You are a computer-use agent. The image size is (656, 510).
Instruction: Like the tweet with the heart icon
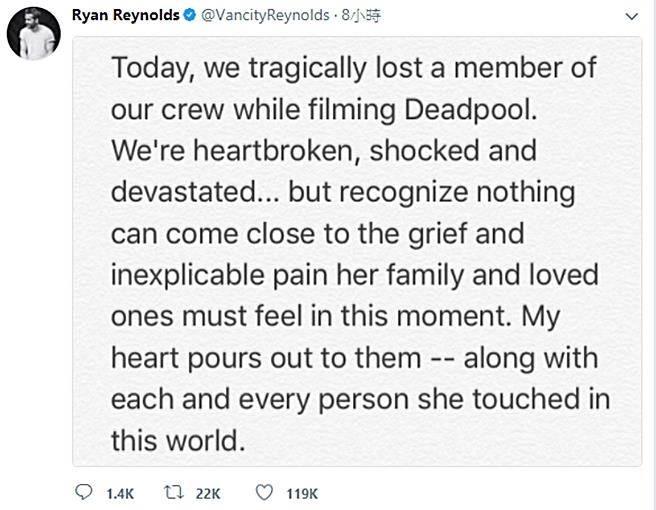coord(264,493)
